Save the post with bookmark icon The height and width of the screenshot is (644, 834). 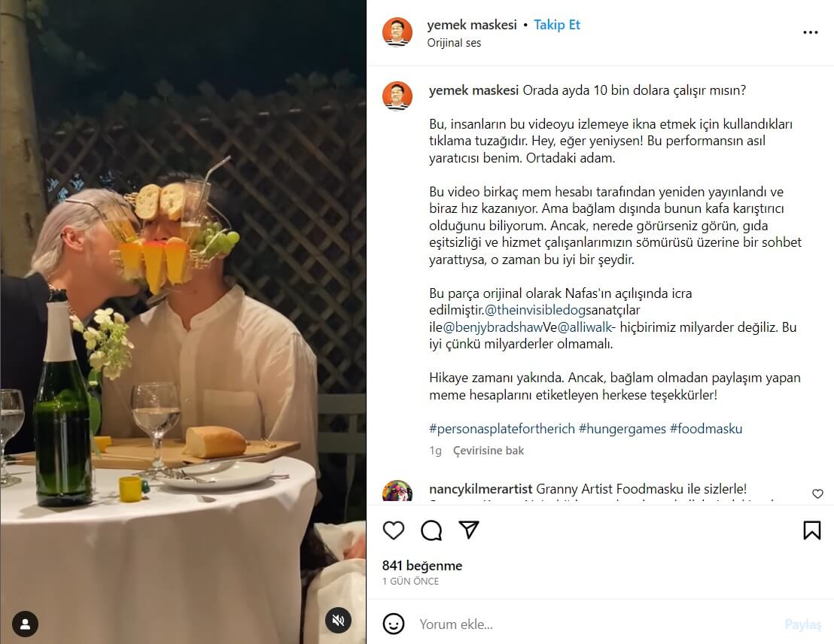point(811,530)
